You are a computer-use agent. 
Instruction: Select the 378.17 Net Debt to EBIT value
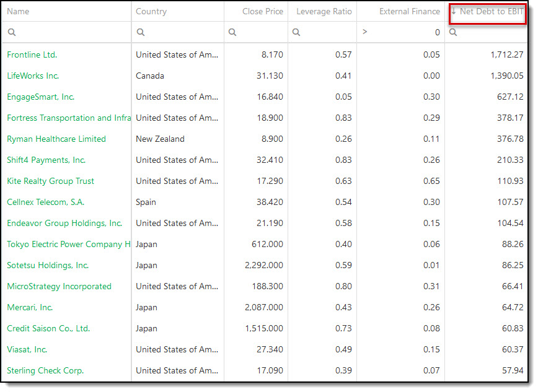pyautogui.click(x=510, y=118)
